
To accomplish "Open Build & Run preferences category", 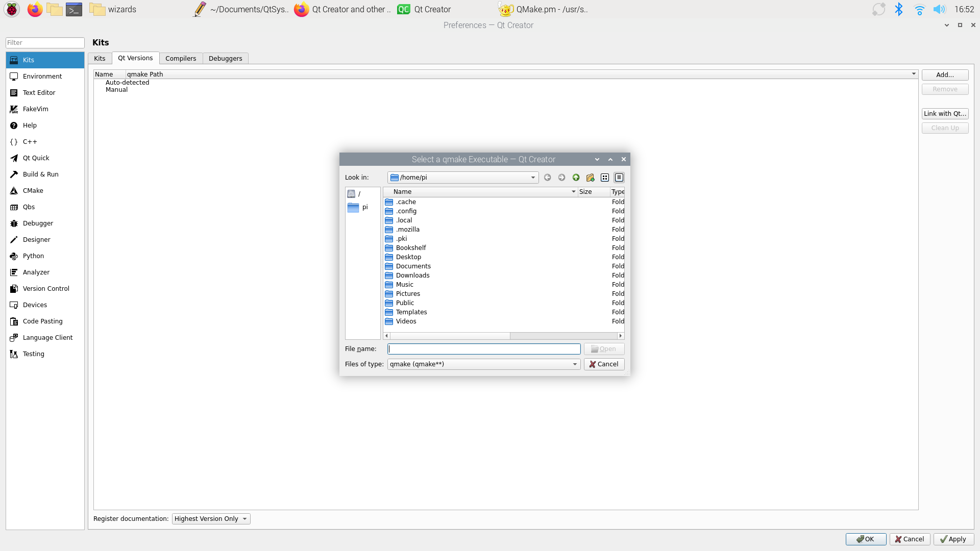I will 45,174.
